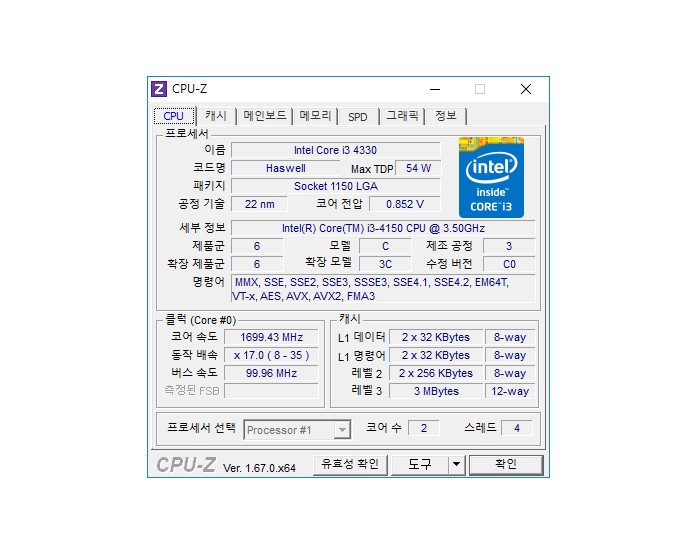
Task: Click the specification field with i3-4150 text
Action: [x=383, y=228]
